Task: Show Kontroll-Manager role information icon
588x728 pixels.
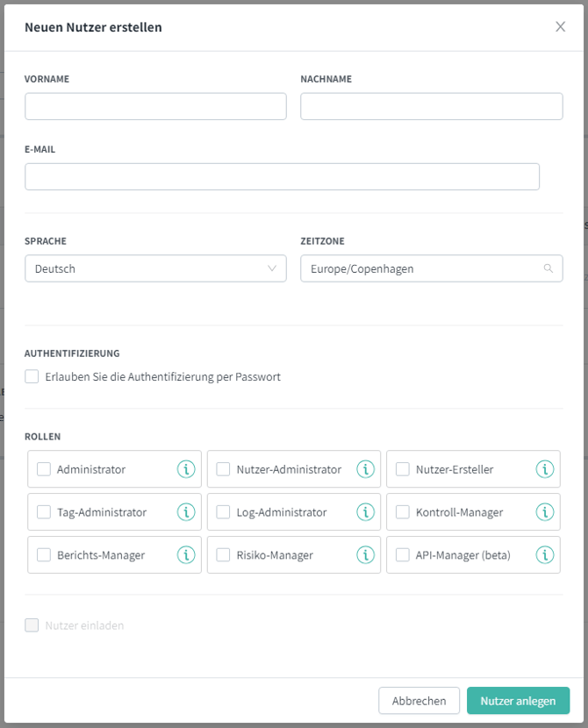Action: click(x=545, y=512)
